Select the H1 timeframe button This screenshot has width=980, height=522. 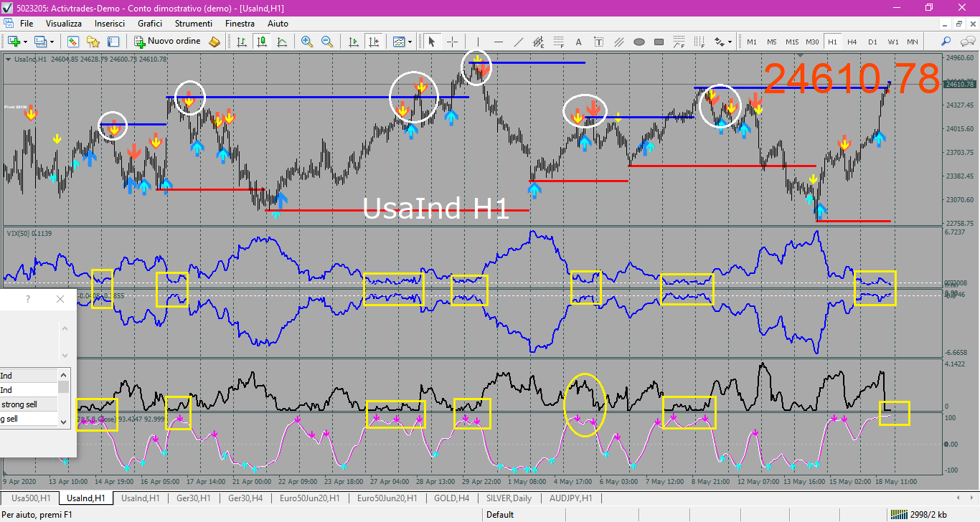(x=832, y=42)
